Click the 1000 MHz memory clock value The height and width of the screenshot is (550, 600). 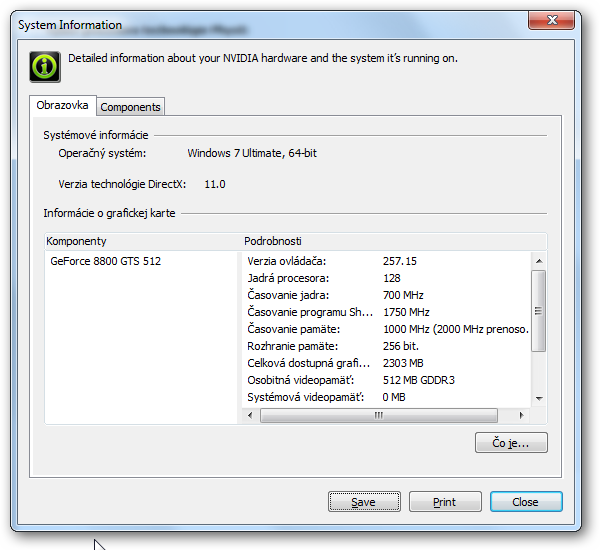[x=456, y=329]
